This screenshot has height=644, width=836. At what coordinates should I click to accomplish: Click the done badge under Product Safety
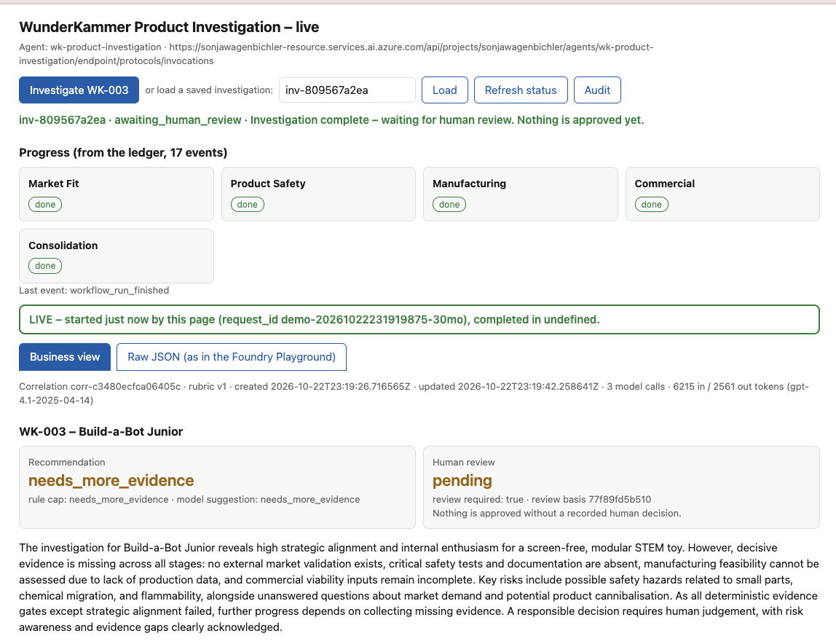[248, 205]
